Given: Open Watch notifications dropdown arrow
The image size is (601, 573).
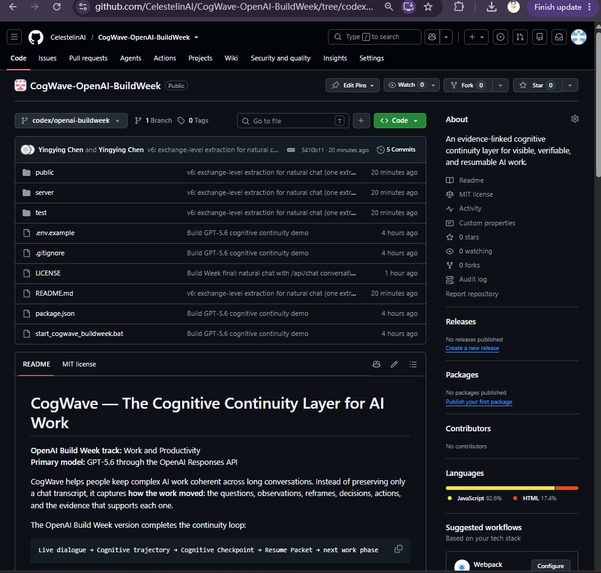Looking at the screenshot, I should pos(433,85).
